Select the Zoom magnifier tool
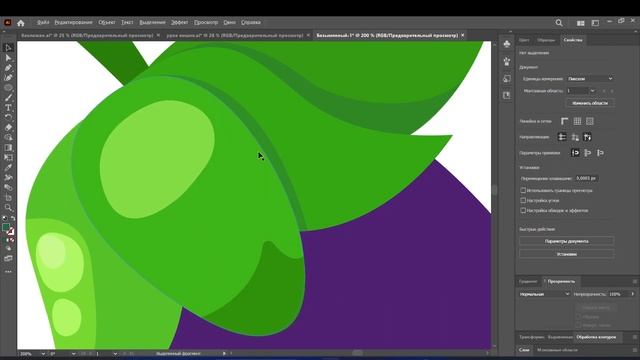640x360 pixels. tap(8, 207)
